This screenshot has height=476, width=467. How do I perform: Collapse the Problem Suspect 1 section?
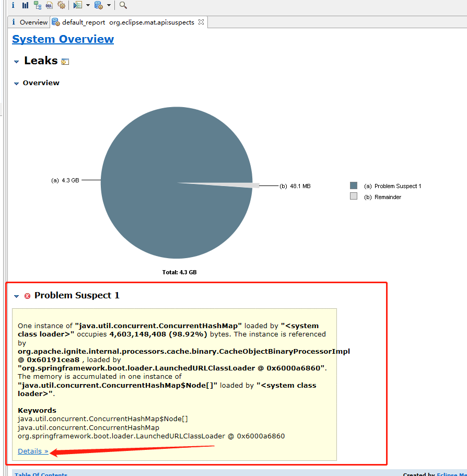[x=16, y=296]
